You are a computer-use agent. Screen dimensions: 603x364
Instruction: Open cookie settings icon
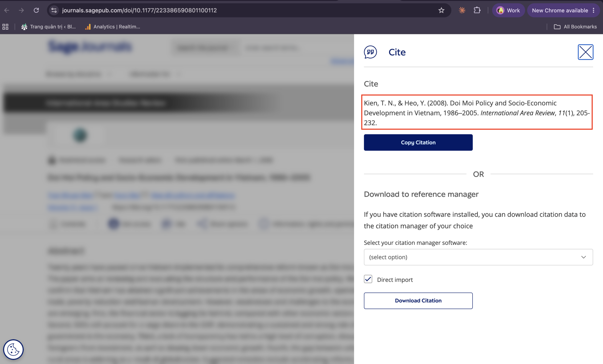(x=13, y=350)
